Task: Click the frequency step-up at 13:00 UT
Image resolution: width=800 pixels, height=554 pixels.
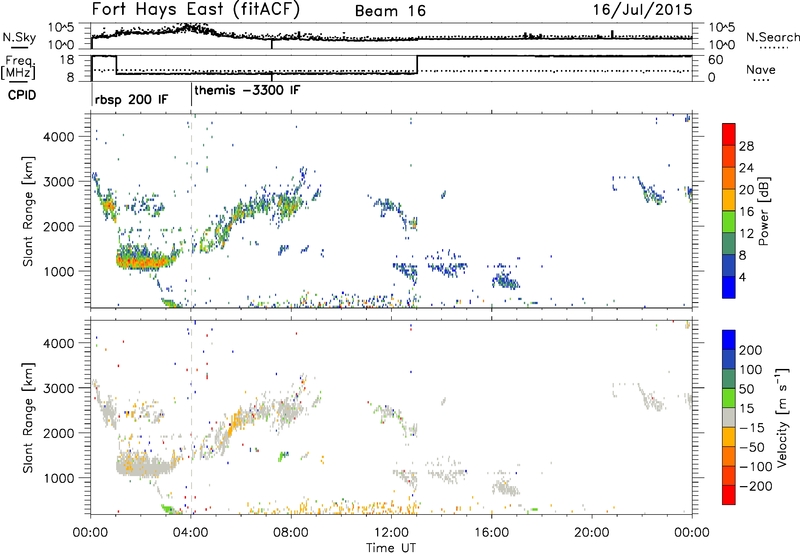Action: [417, 65]
